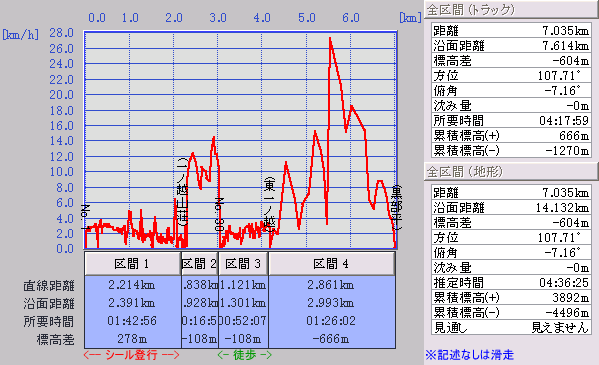This screenshot has height=365, width=599.
Task: Select the 区間 2 section header button
Action: (x=200, y=263)
